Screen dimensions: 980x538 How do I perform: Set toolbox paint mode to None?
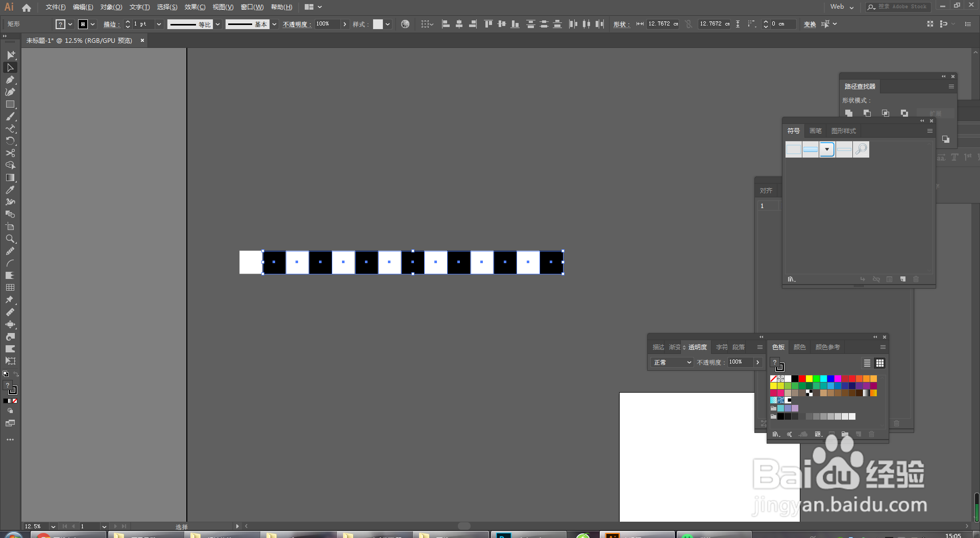15,401
